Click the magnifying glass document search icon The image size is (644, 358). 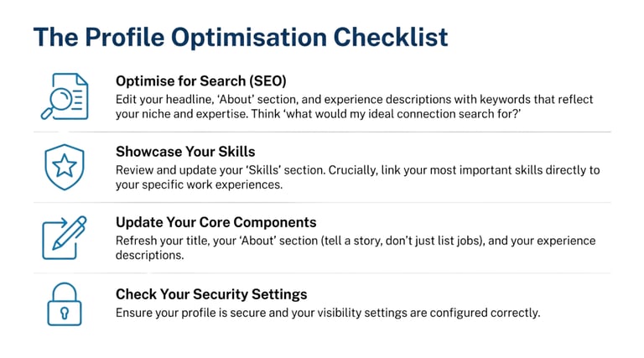[x=65, y=96]
